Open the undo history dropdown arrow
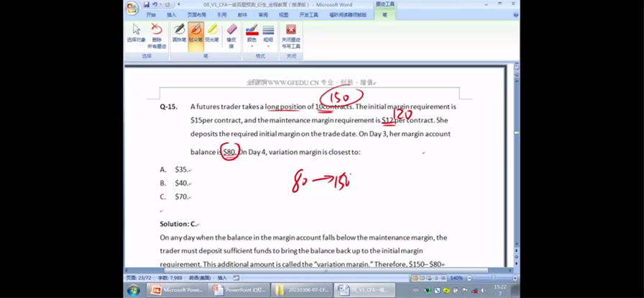This screenshot has height=298, width=644. point(160,4)
